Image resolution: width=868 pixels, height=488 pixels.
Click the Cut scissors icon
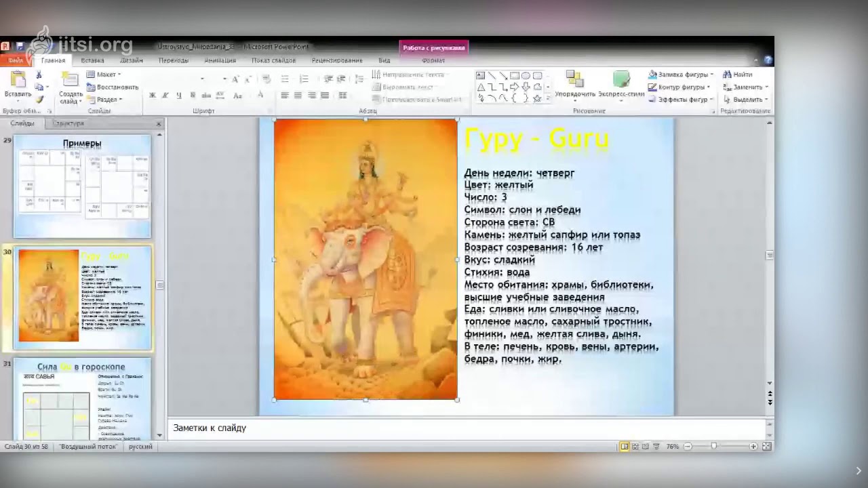39,75
